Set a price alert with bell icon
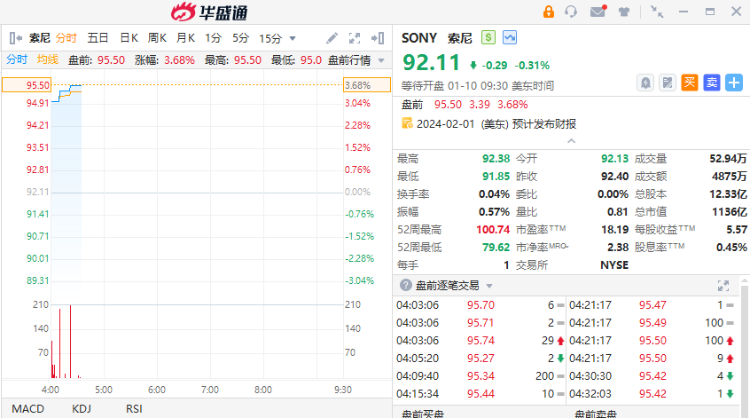 [646, 83]
